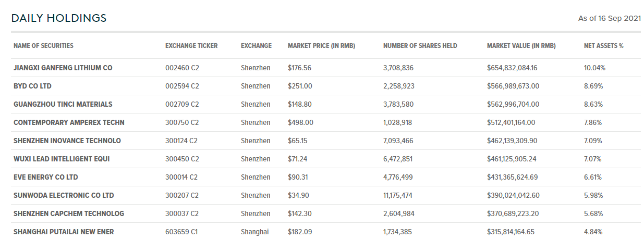This screenshot has width=644, height=240.
Task: Click the Market Price (in RMB) header
Action: (321, 46)
